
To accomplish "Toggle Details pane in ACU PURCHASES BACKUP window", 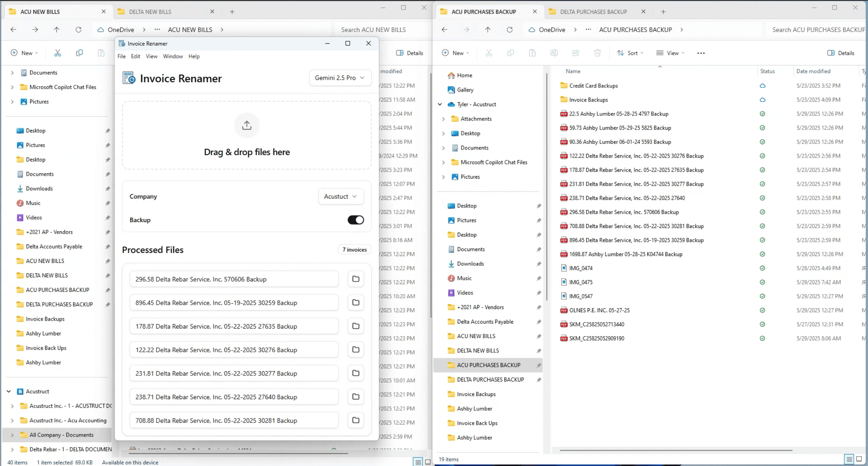I will click(x=841, y=53).
